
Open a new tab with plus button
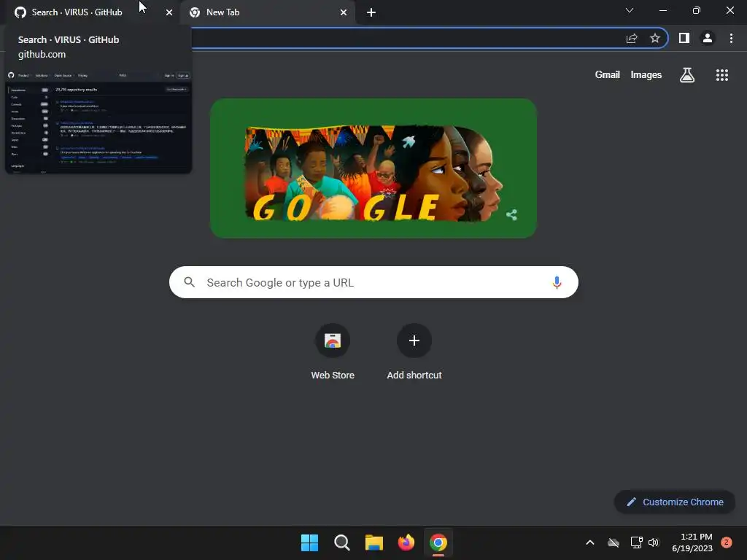(x=371, y=13)
